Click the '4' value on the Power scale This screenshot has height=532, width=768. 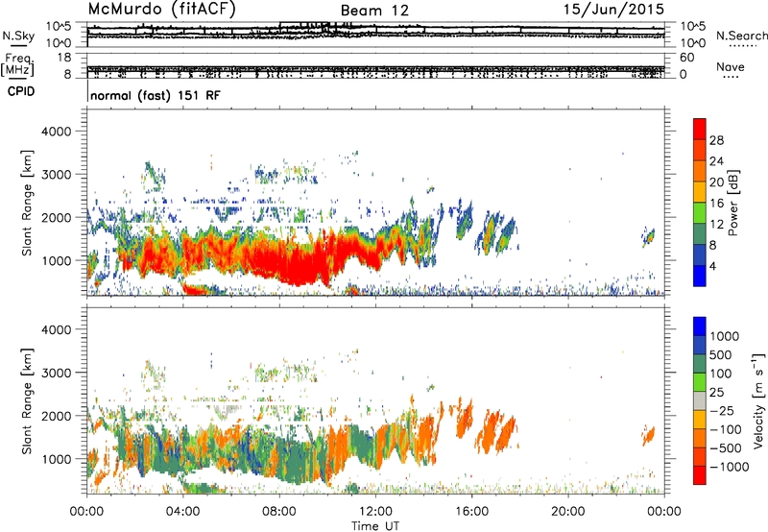(712, 266)
